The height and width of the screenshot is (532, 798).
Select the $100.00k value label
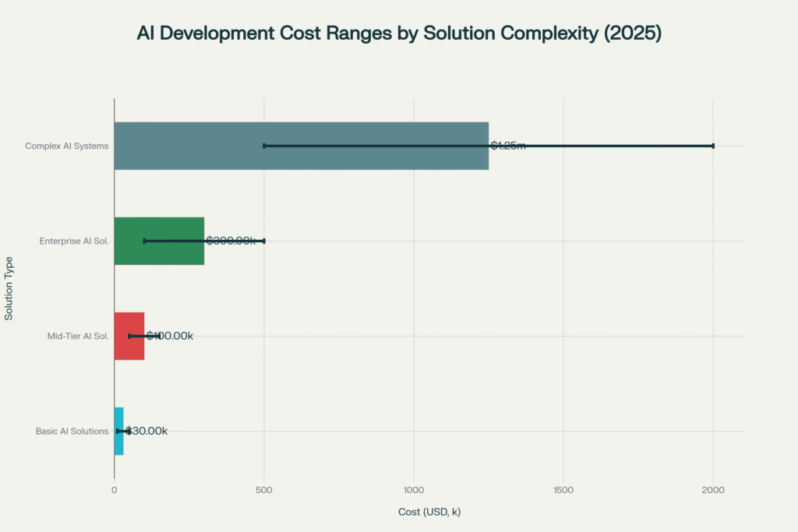tap(170, 336)
